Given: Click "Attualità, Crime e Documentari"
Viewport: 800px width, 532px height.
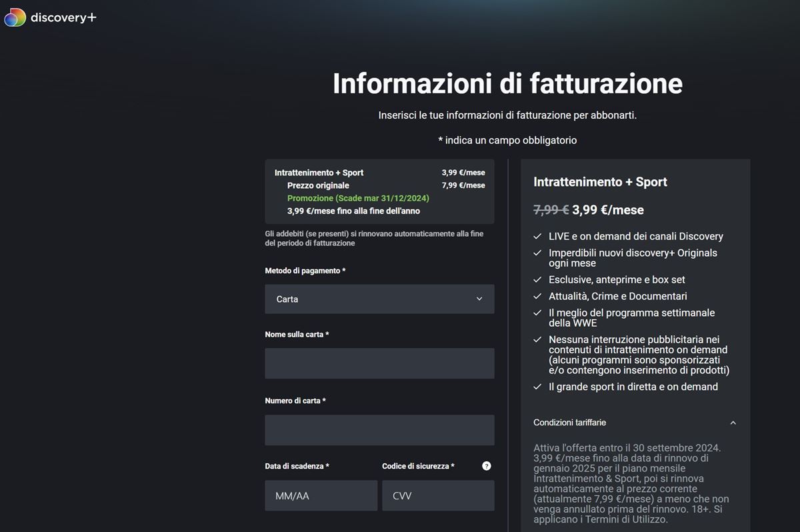Looking at the screenshot, I should (617, 297).
